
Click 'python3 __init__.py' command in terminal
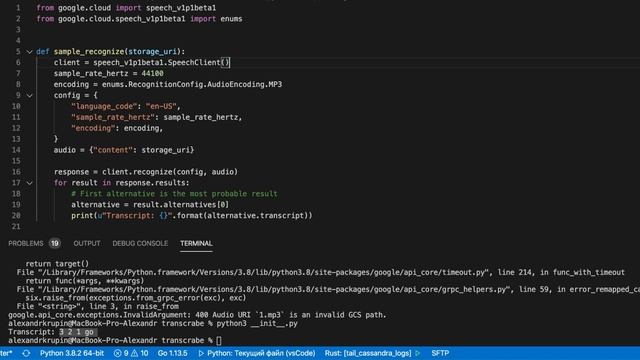tap(257, 324)
